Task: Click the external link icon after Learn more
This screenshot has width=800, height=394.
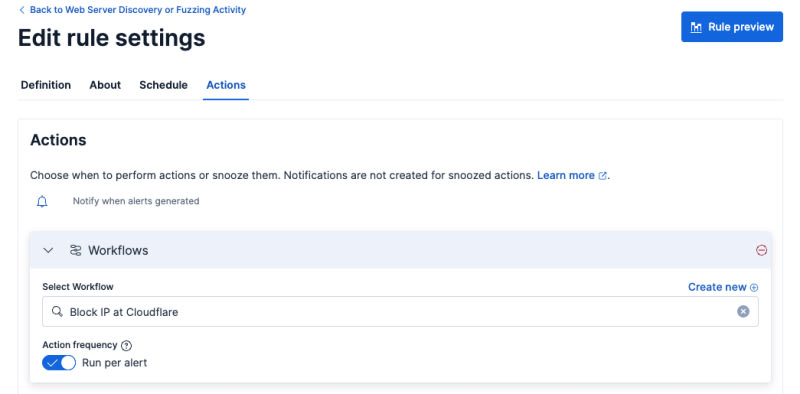Action: click(602, 176)
